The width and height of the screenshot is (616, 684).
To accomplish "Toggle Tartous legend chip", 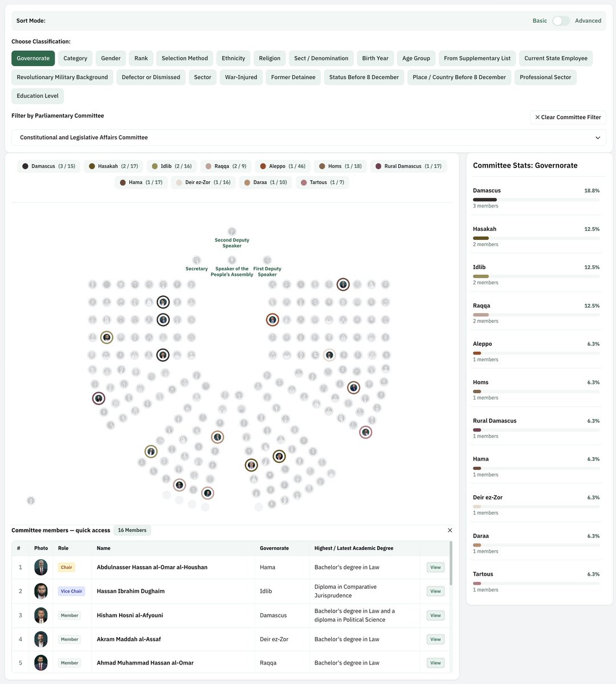I will pos(323,182).
